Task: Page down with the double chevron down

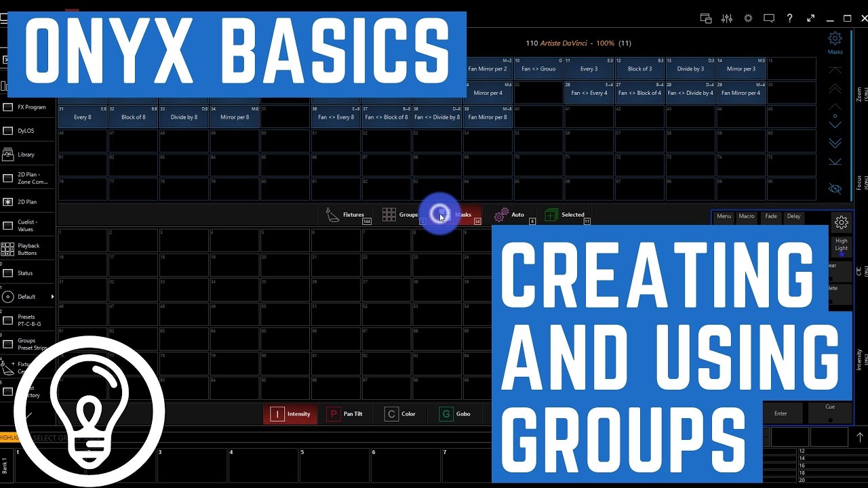Action: click(835, 143)
